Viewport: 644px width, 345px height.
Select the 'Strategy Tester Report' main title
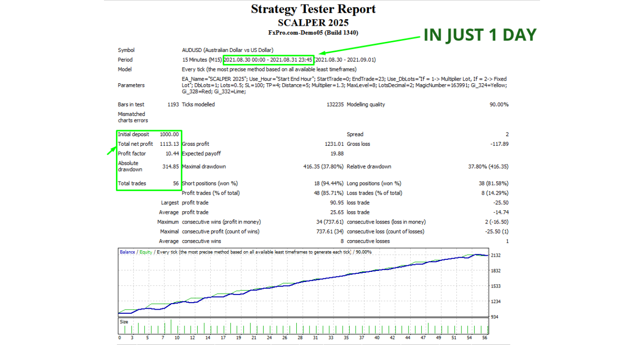(x=313, y=9)
